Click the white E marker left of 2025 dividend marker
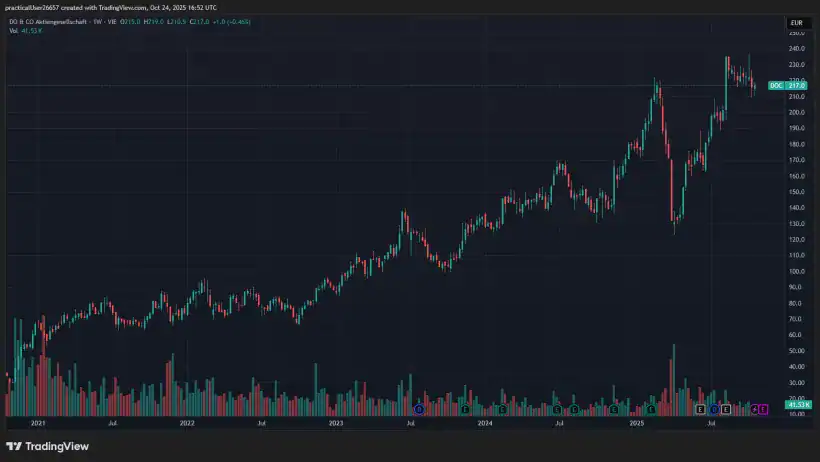The image size is (820, 462). (700, 409)
